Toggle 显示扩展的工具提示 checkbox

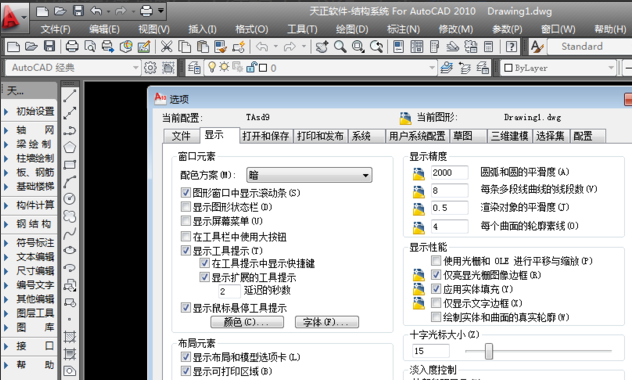(x=205, y=277)
